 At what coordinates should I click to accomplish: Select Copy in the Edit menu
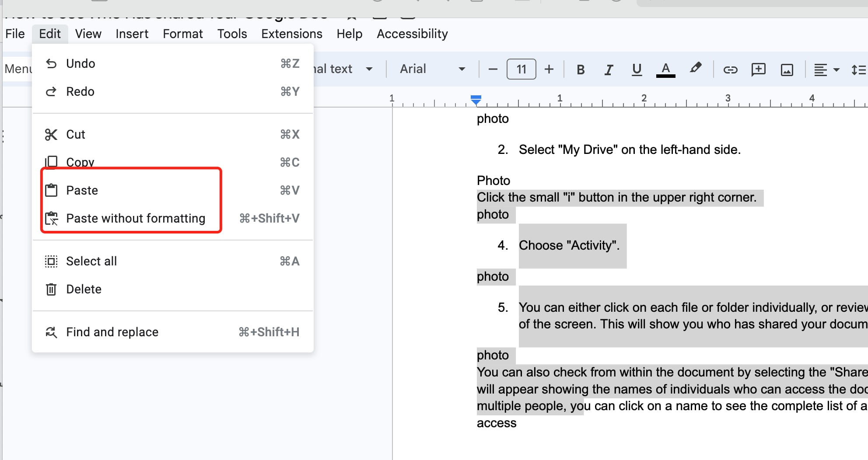[172, 162]
